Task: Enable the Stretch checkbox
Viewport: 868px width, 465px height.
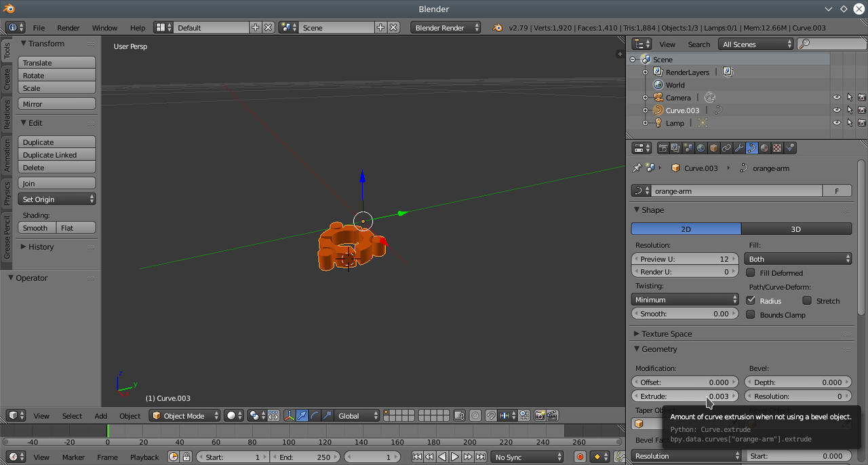Action: click(x=807, y=300)
